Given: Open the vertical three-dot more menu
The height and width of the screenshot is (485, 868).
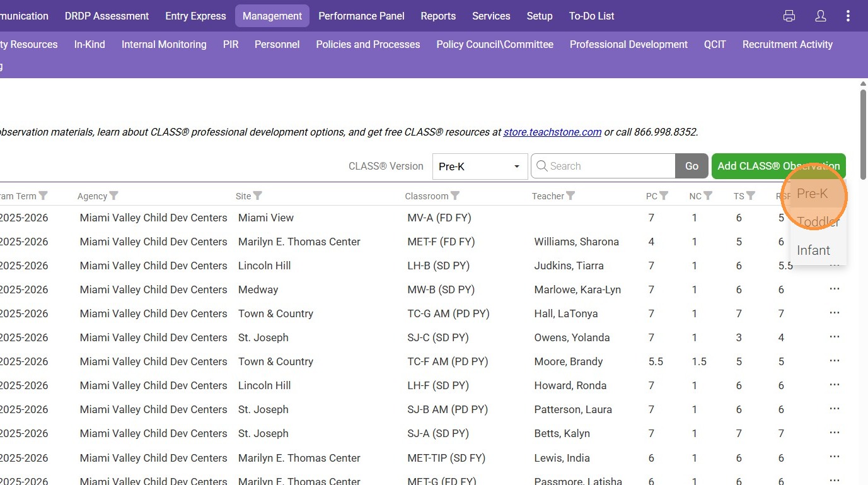Looking at the screenshot, I should (x=848, y=16).
